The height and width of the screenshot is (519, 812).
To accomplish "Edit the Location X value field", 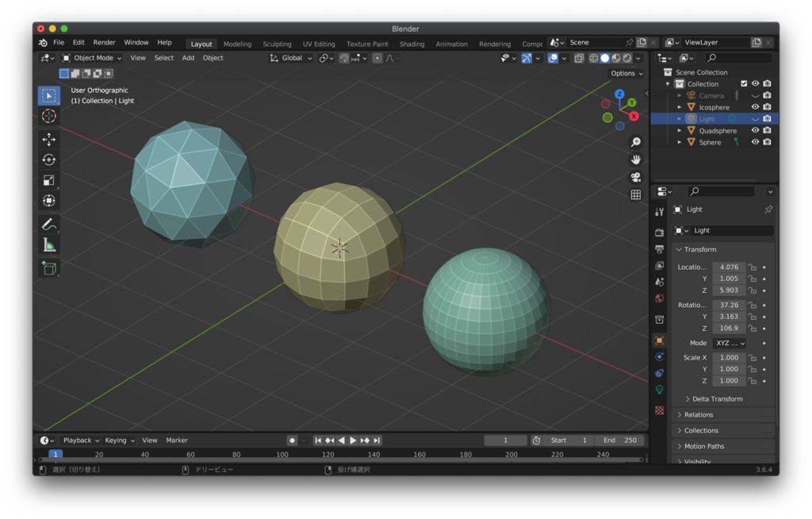I will tap(729, 267).
